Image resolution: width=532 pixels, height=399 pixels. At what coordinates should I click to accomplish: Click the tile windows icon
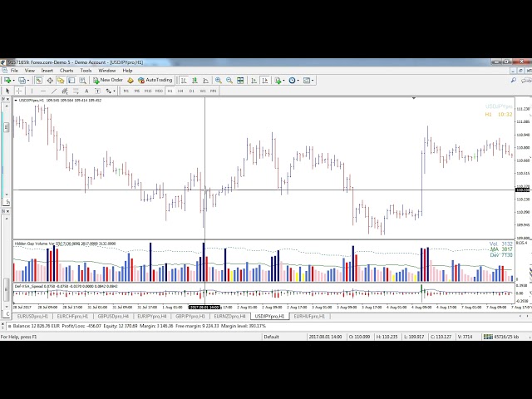click(x=240, y=81)
